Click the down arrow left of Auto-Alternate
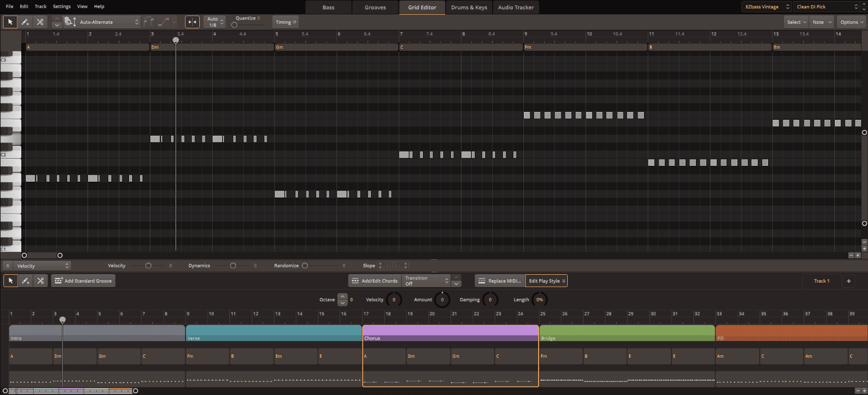This screenshot has width=868, height=395. pos(57,25)
